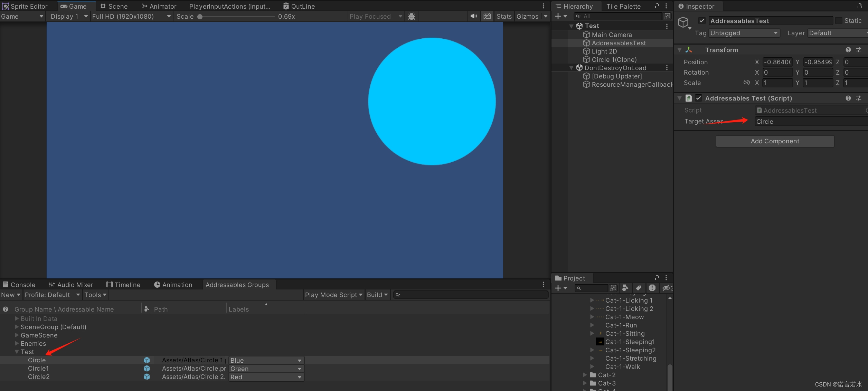This screenshot has height=391, width=868.
Task: Click the GameObject cube icon in Inspector
Action: [x=683, y=22]
